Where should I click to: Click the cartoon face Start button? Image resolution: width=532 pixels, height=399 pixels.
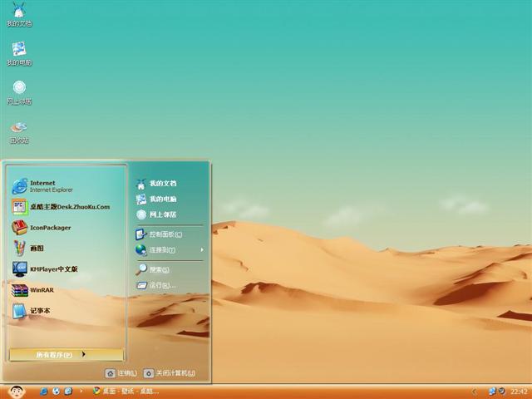16,391
